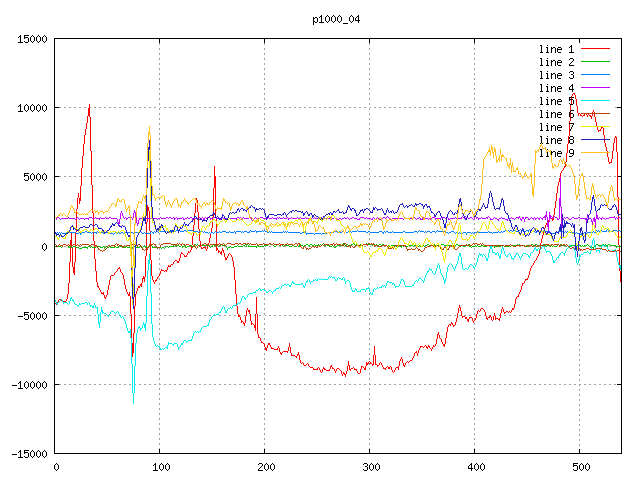This screenshot has width=640, height=480.
Task: Click the 15000 y-axis label
Action: pyautogui.click(x=30, y=39)
